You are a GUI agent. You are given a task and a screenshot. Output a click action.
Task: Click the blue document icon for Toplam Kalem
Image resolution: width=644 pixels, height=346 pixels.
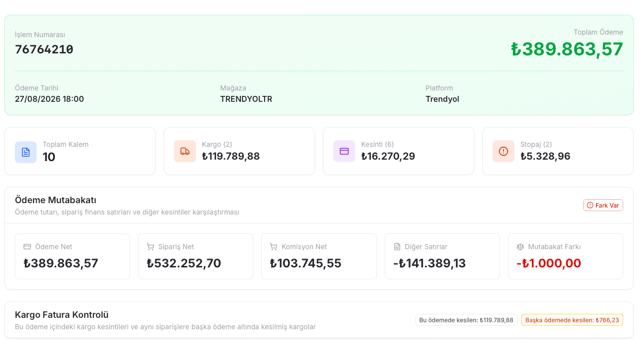click(x=26, y=152)
